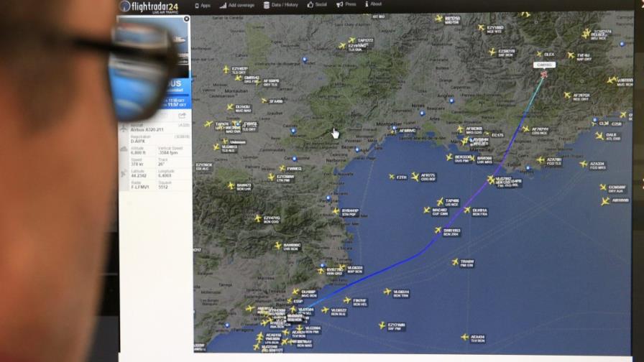The height and width of the screenshot is (362, 644).
Task: Select the EZY47VG aircraft icon
Action: (257, 218)
